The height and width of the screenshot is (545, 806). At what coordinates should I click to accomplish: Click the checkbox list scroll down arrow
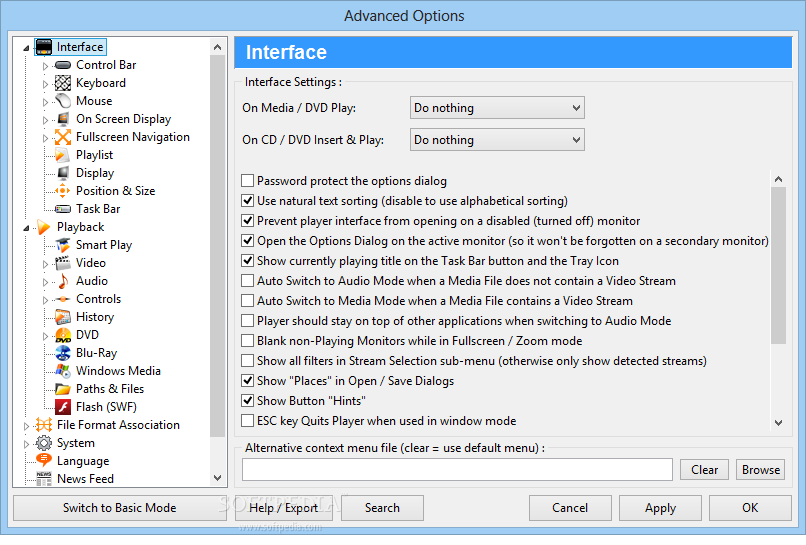pyautogui.click(x=778, y=423)
